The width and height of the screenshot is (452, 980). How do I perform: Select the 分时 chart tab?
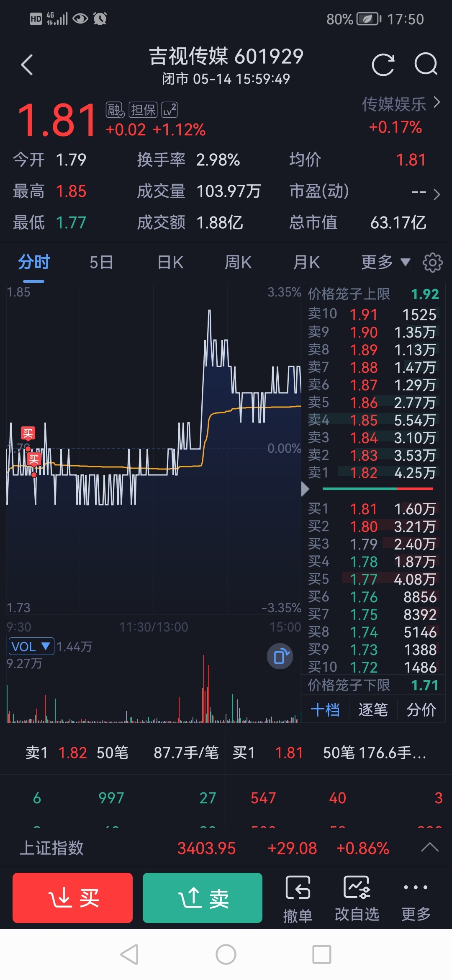pos(34,263)
